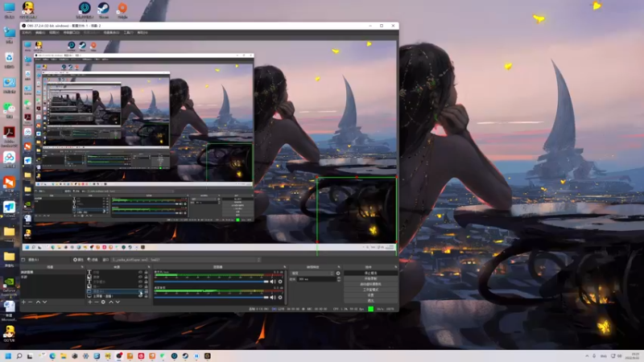644x362 pixels.
Task: Open scene transition type dropdown
Action: click(x=312, y=273)
